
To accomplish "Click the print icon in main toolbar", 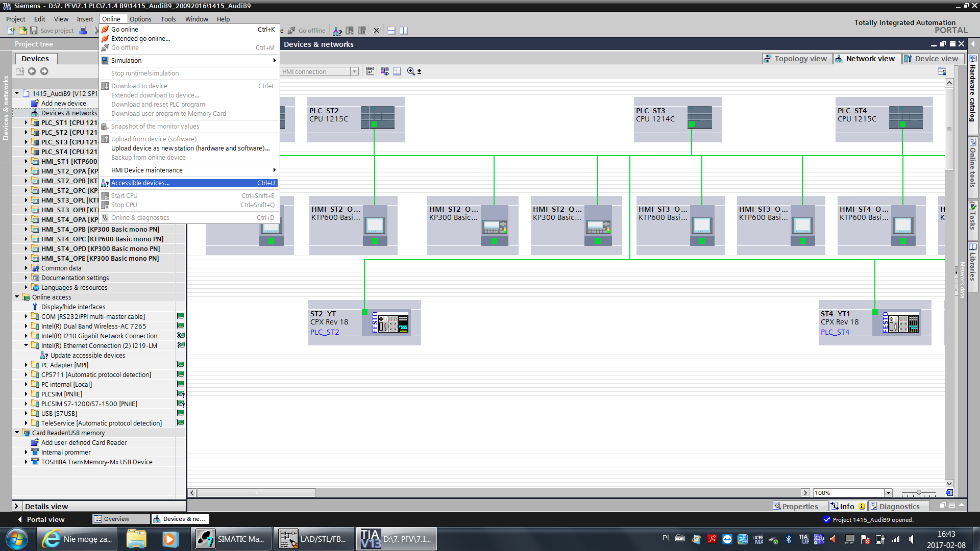I will pyautogui.click(x=83, y=31).
